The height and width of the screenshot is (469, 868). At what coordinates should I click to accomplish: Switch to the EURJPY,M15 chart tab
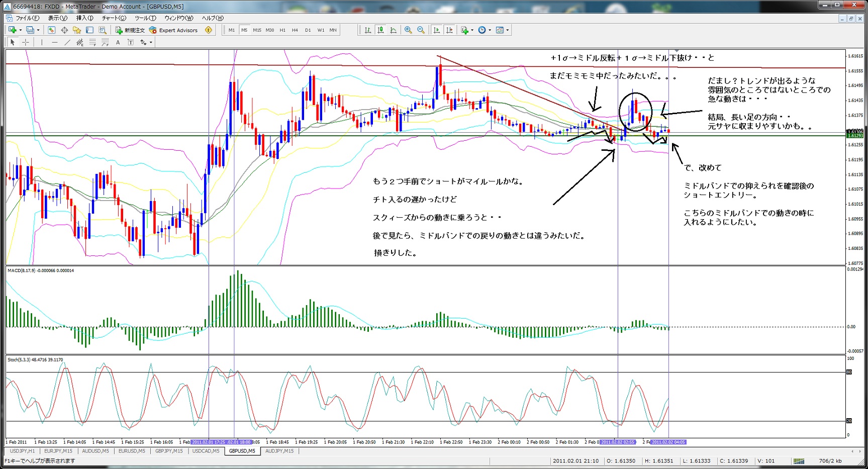[x=58, y=451]
